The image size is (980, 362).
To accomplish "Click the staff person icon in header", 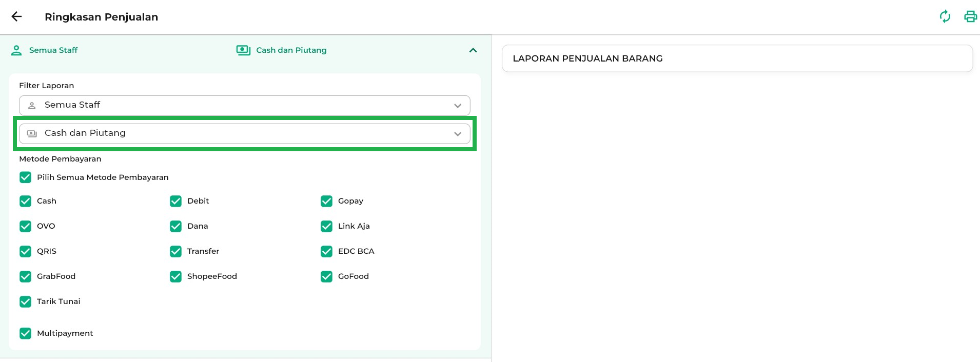I will (16, 50).
